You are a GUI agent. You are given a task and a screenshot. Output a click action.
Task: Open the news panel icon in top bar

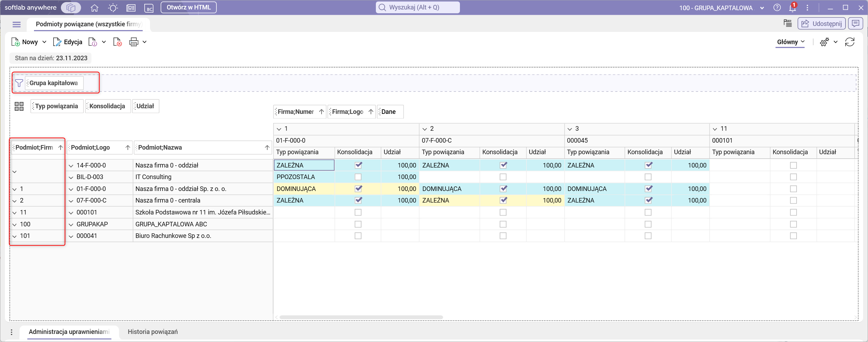pos(131,8)
